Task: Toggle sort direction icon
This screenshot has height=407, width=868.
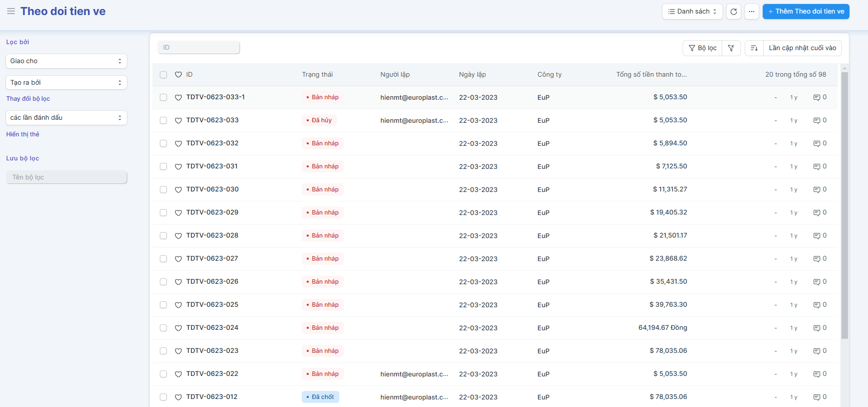Action: pyautogui.click(x=754, y=48)
